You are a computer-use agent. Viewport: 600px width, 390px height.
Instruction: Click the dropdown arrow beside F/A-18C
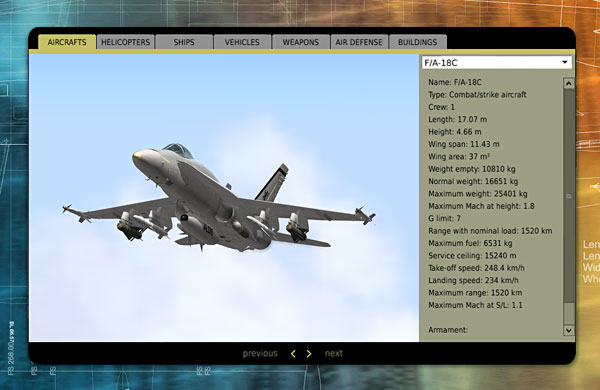click(x=565, y=62)
